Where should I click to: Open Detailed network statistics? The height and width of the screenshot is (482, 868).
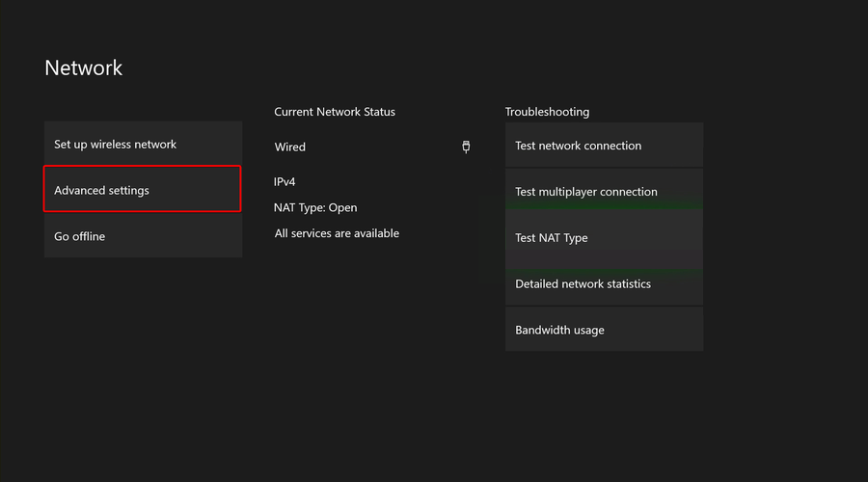click(604, 283)
